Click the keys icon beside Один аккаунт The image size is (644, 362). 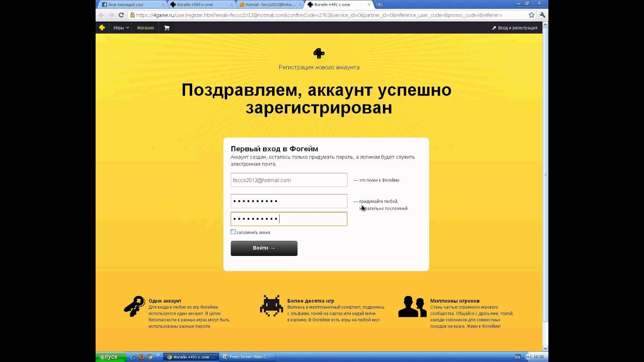(134, 306)
